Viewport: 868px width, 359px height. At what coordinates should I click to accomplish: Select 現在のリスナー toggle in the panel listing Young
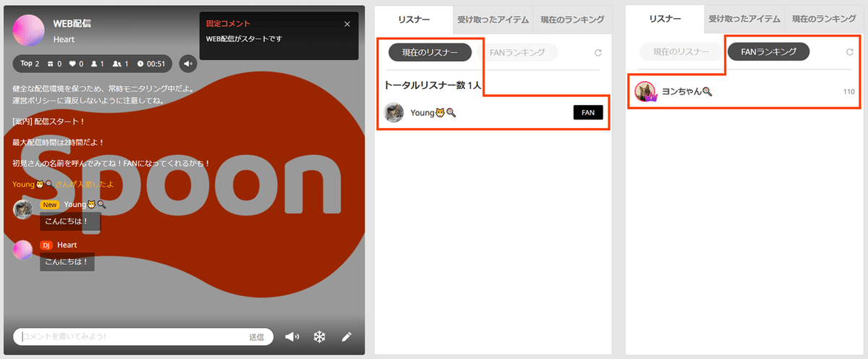(x=430, y=52)
